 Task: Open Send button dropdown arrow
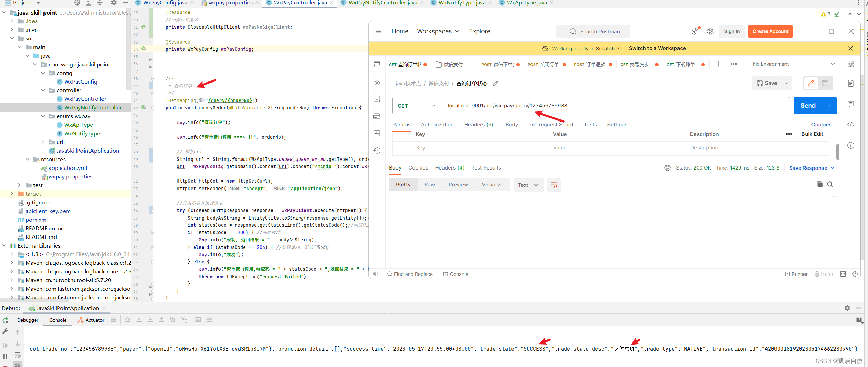pyautogui.click(x=830, y=106)
